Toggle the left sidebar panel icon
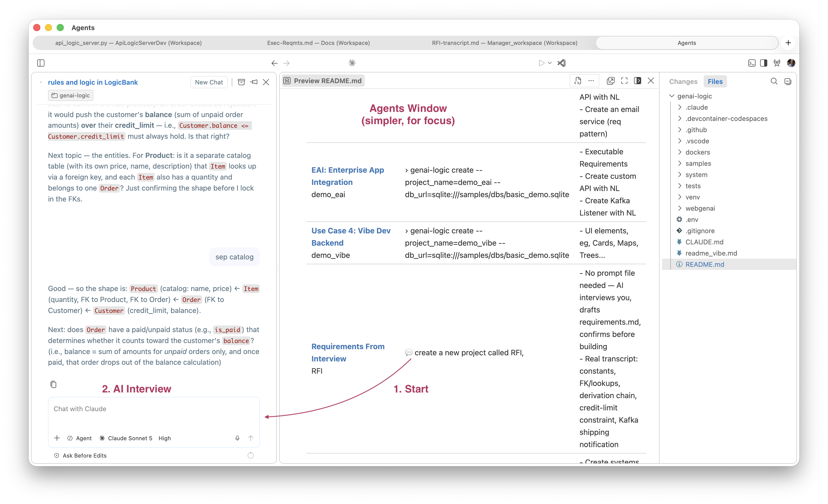 [x=41, y=63]
